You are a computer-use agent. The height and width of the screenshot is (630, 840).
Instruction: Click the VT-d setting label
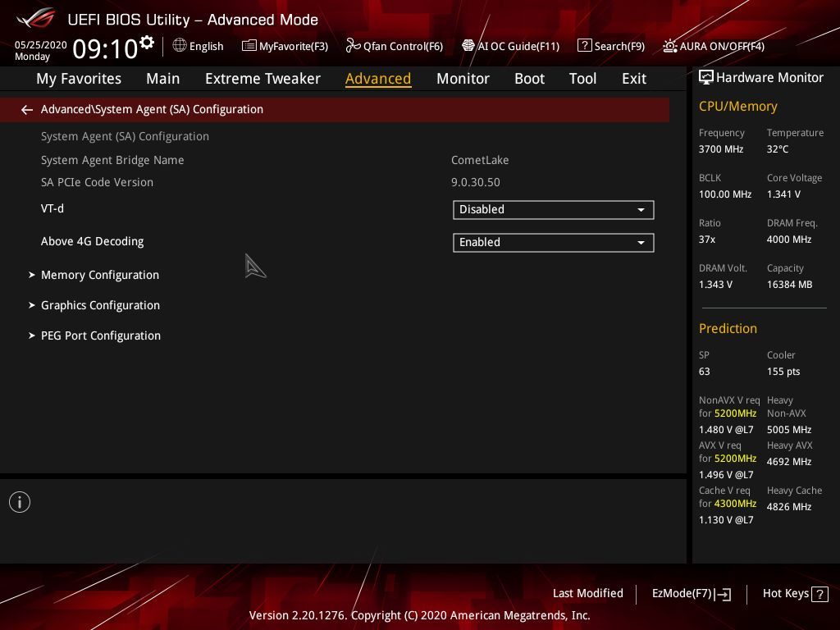(52, 208)
